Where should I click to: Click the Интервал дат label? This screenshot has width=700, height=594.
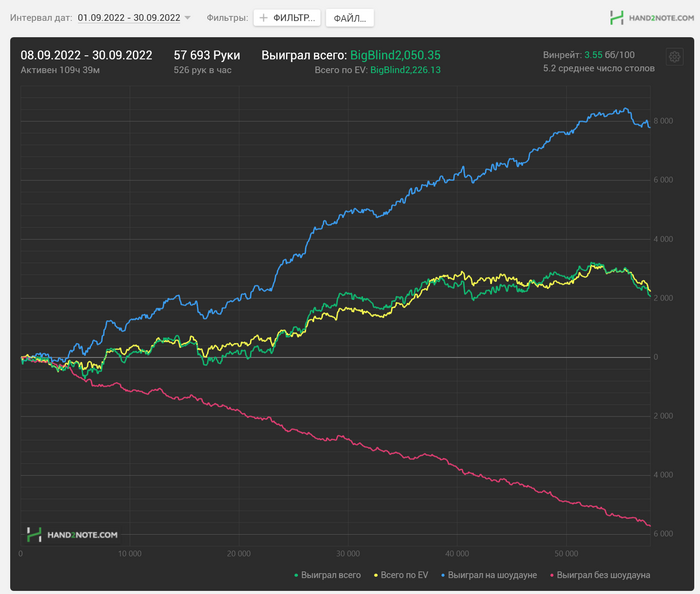pyautogui.click(x=41, y=18)
